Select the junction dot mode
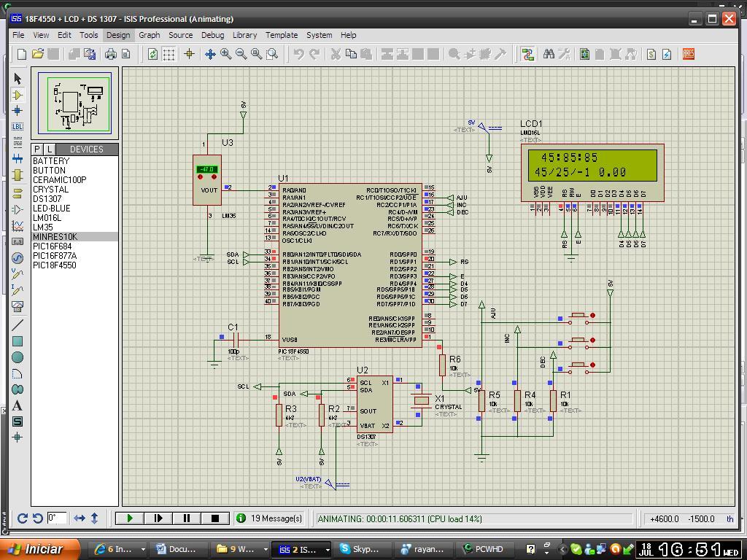Screen dimensions: 747x560 tap(18, 111)
